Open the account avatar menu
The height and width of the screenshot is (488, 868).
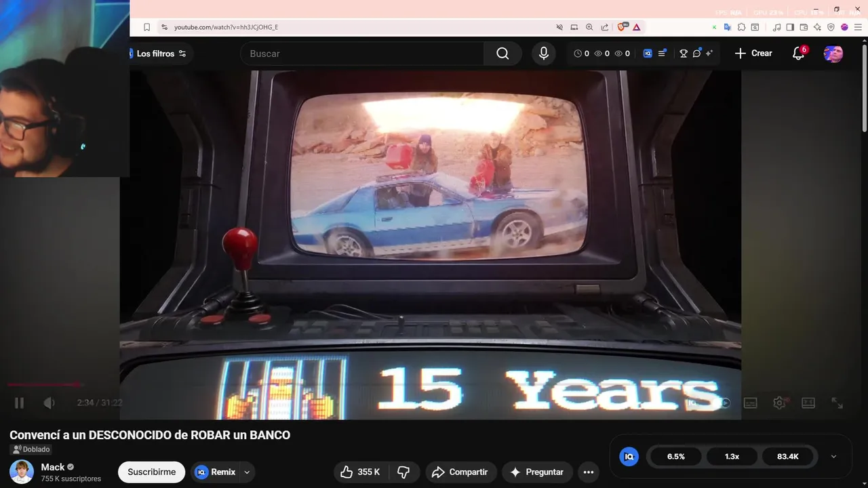pos(833,54)
